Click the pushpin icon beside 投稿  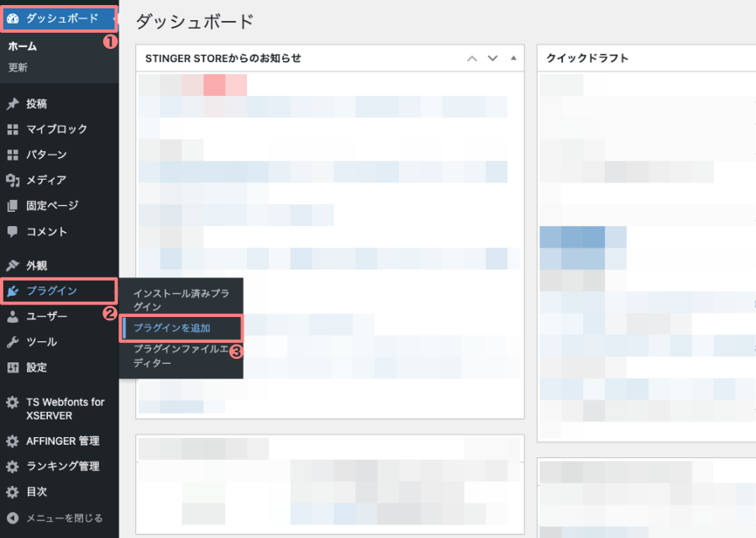[x=13, y=103]
